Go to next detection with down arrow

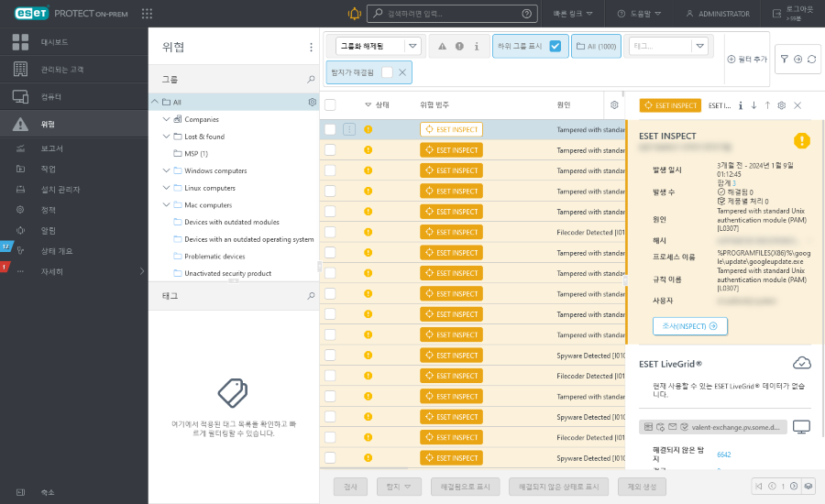pos(753,105)
